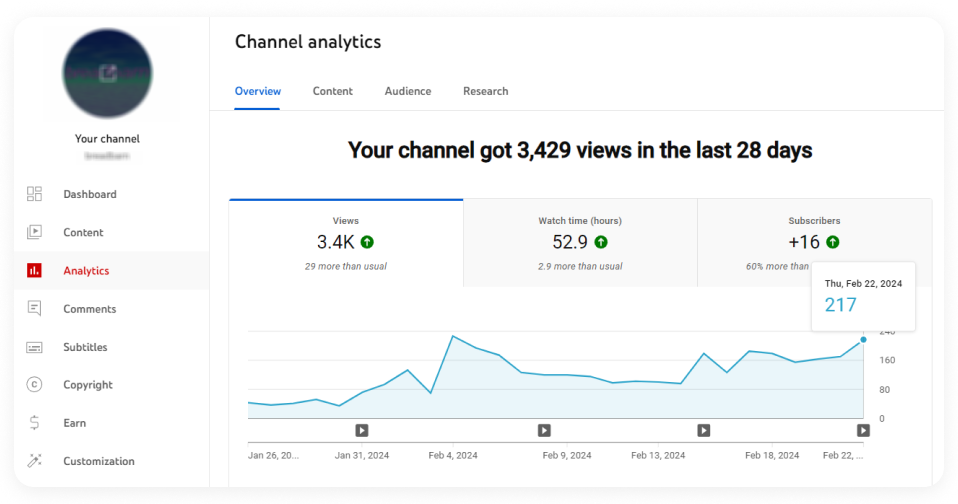Viewport: 958px width, 504px height.
Task: Click the Copyright circle icon in sidebar
Action: [x=35, y=385]
